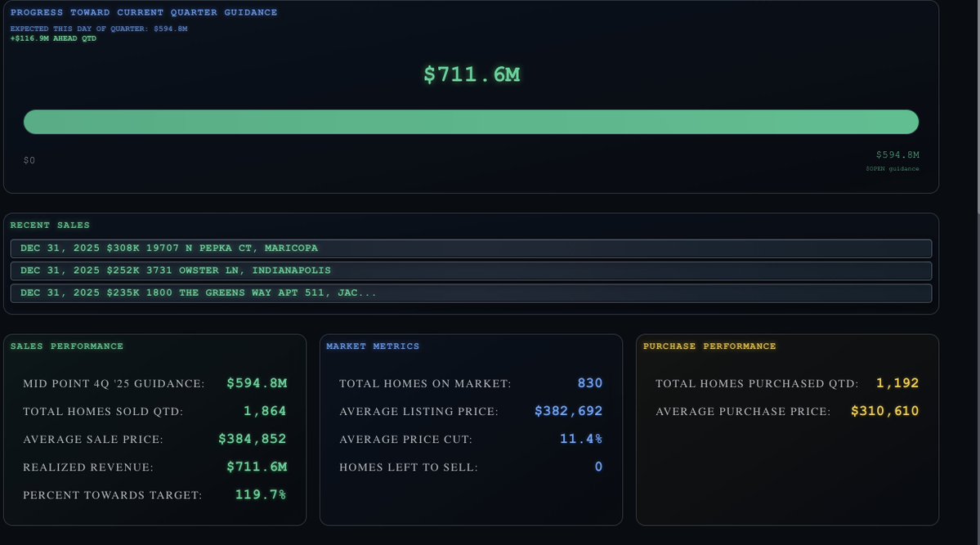Click the $594.8M progress bar end label
The image size is (980, 545).
(897, 154)
